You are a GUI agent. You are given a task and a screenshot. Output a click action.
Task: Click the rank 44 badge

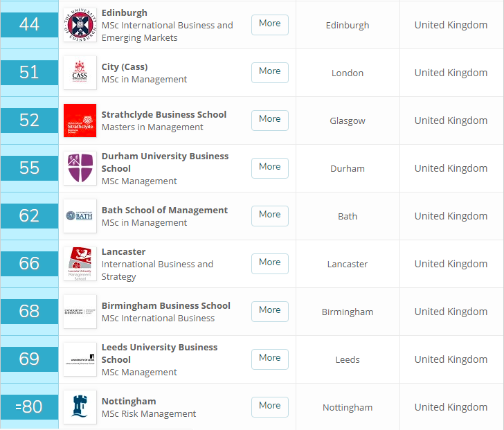tap(29, 25)
